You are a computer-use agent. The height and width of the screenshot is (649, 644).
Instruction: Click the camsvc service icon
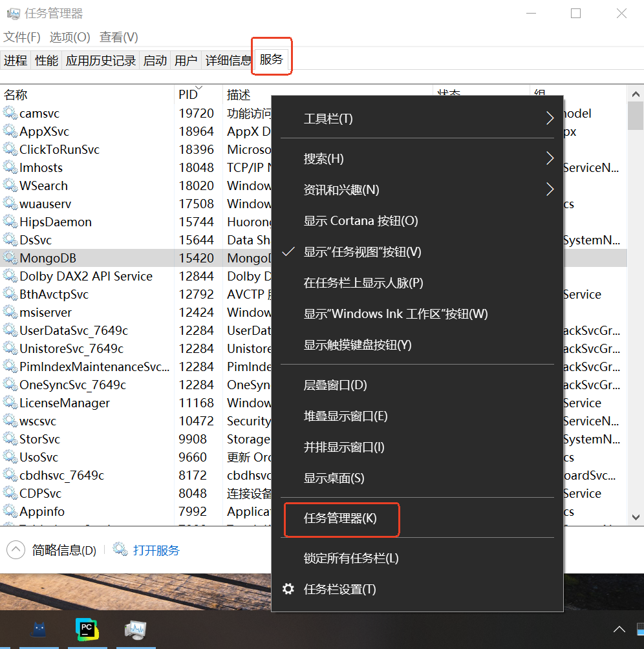(x=11, y=112)
